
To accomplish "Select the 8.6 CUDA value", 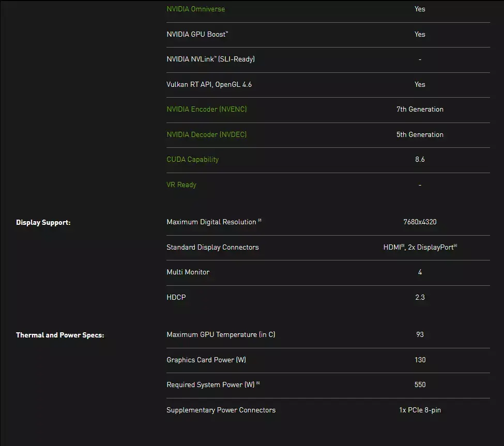I will tap(420, 159).
